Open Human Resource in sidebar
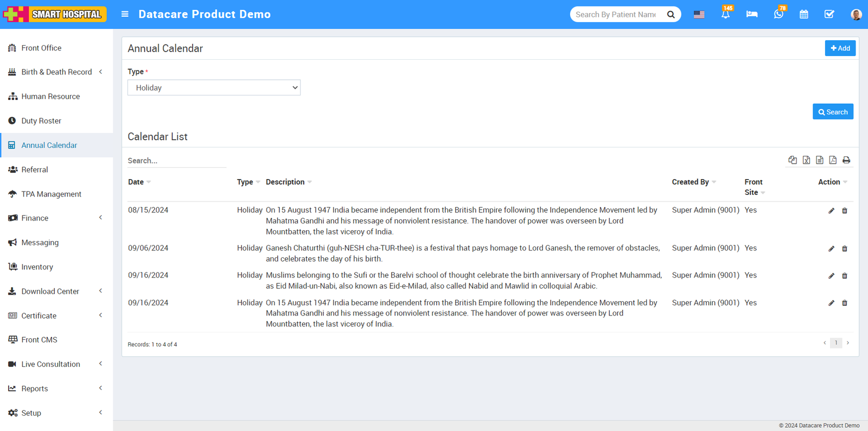 pos(50,97)
